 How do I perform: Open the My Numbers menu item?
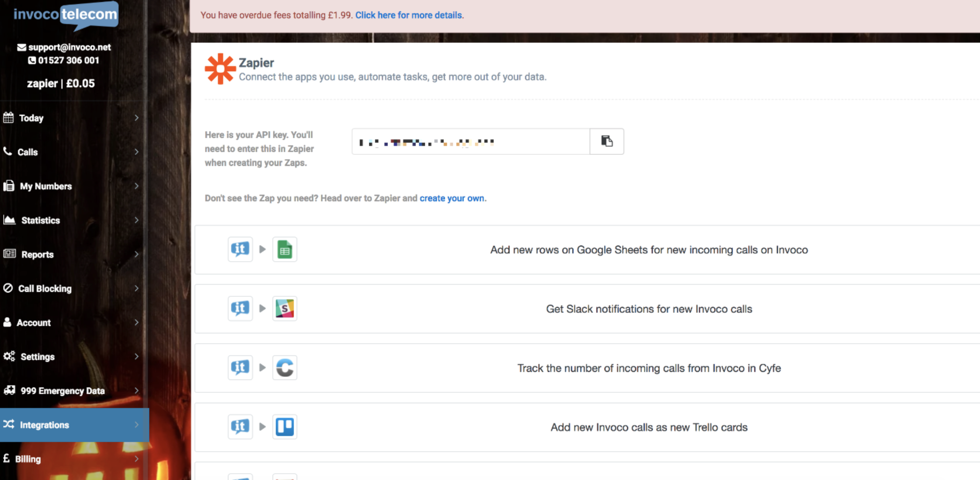coord(46,186)
